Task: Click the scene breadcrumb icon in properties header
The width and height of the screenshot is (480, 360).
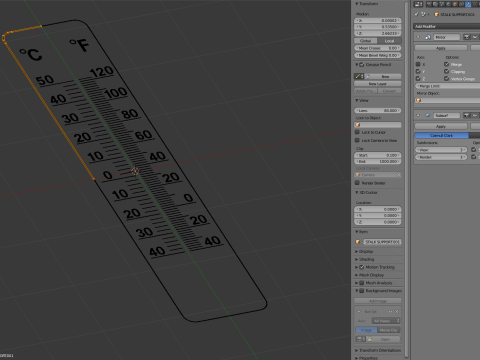Action: coord(424,14)
